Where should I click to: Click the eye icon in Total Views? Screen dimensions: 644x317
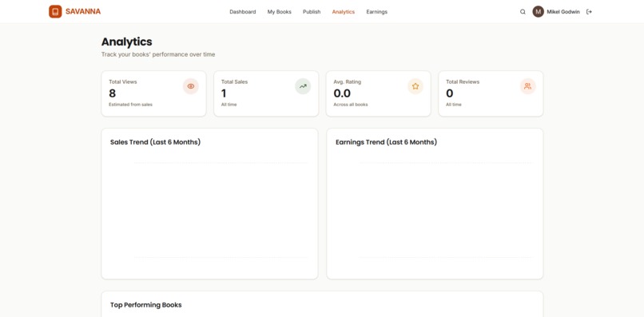pyautogui.click(x=191, y=86)
